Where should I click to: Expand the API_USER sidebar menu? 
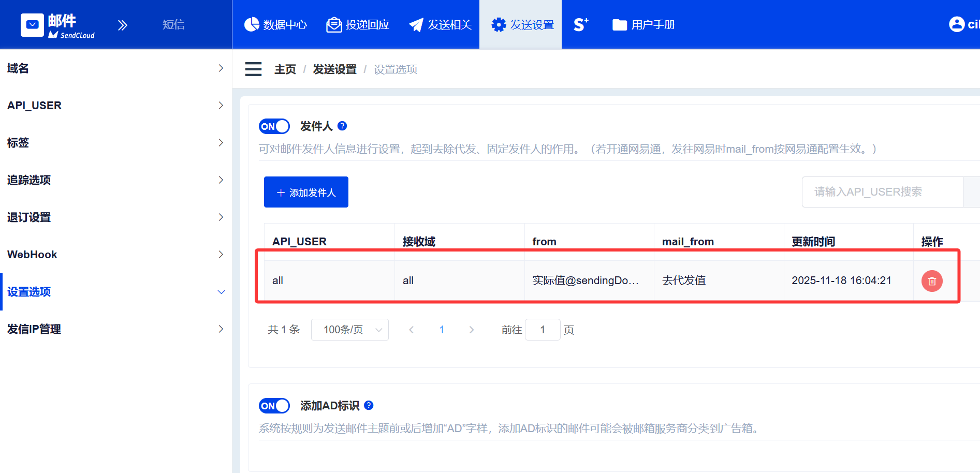116,106
